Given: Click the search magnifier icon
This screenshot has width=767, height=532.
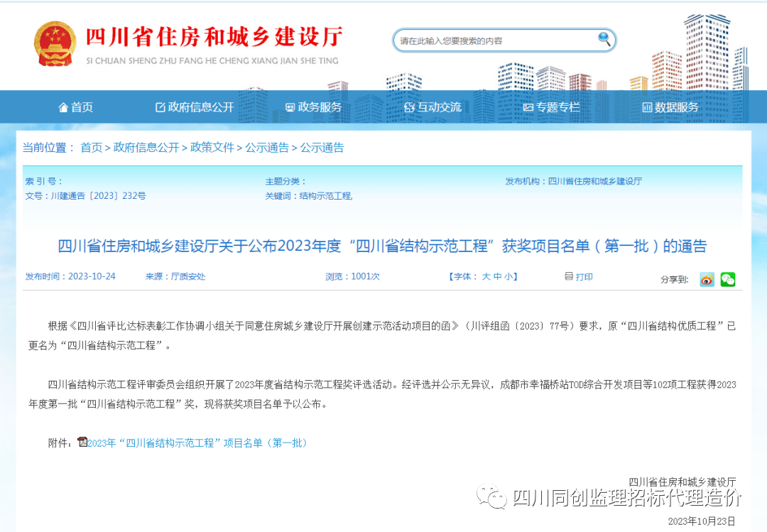Looking at the screenshot, I should pyautogui.click(x=603, y=40).
